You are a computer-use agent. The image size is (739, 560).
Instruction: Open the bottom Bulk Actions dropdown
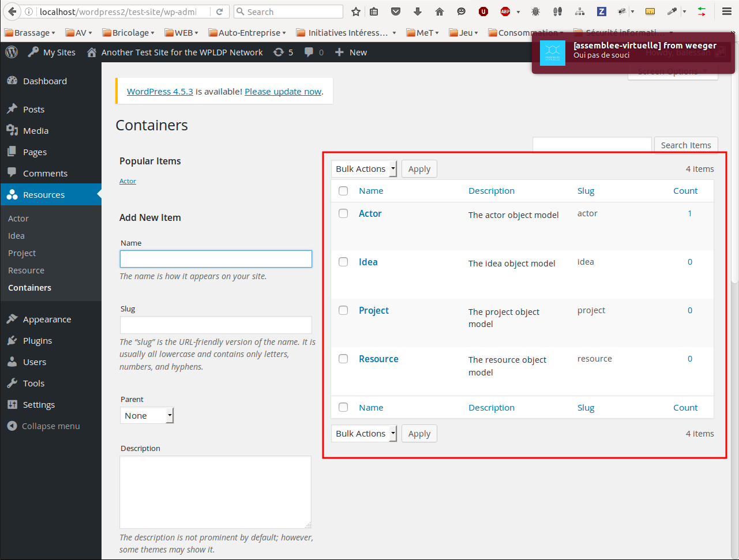pos(364,434)
